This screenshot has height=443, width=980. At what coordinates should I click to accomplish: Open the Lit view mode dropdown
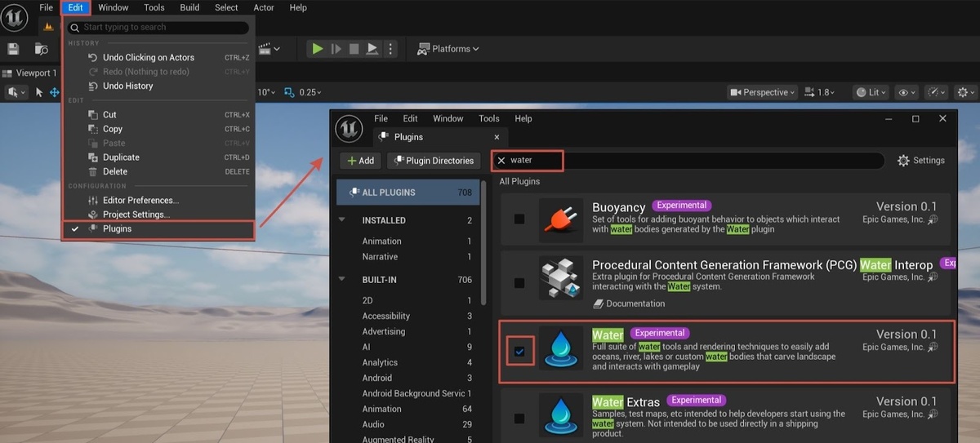[x=871, y=92]
